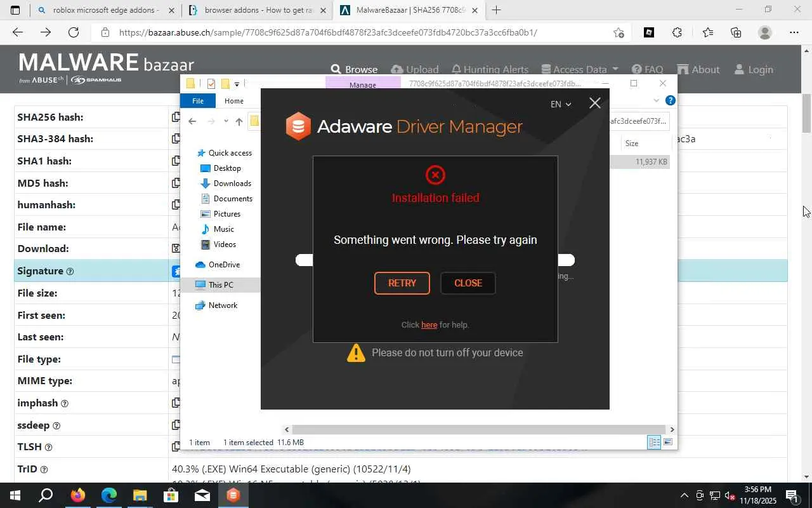Viewport: 812px width, 508px height.
Task: Open the MalwareBazaar FAQ page
Action: (647, 69)
